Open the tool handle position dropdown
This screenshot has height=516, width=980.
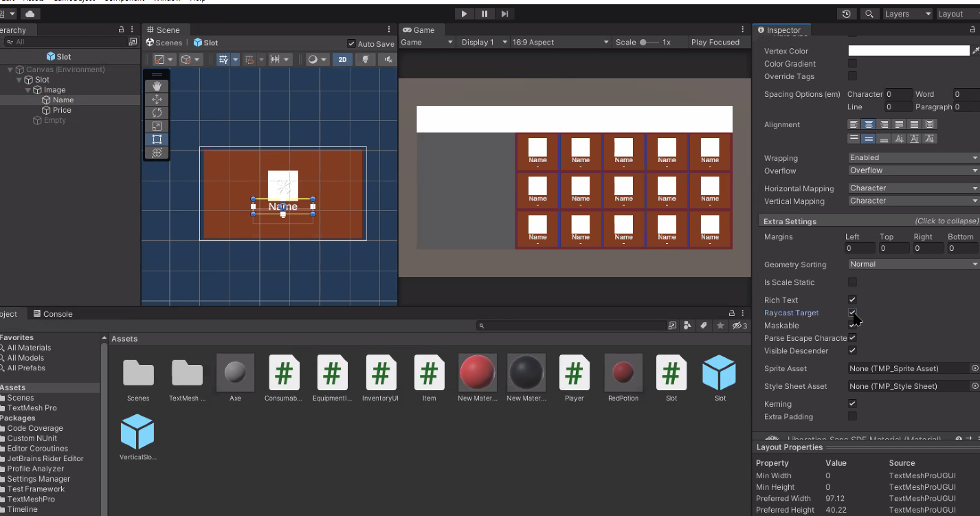pos(164,60)
